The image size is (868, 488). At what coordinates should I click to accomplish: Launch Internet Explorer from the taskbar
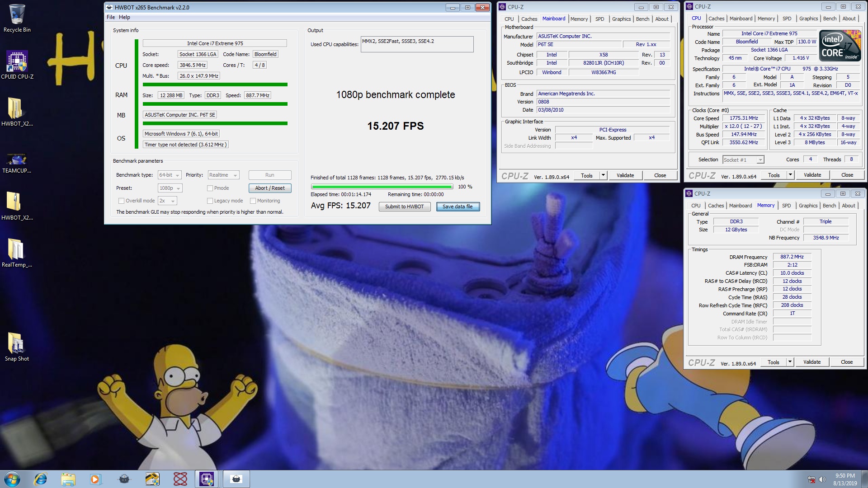point(41,479)
